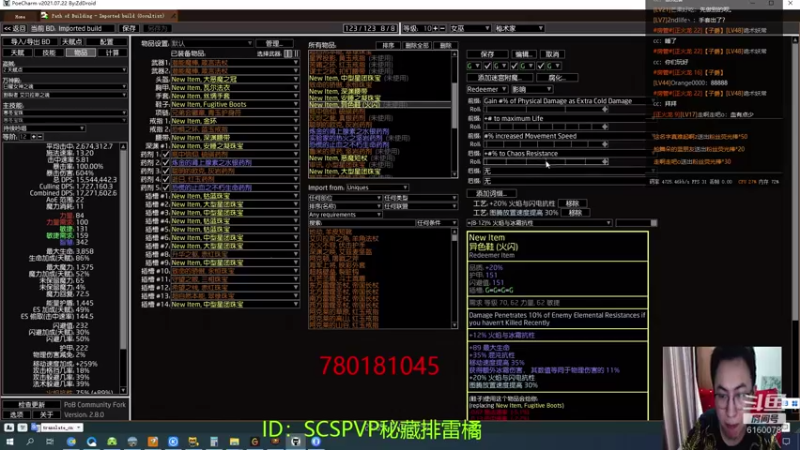This screenshot has width=800, height=450.
Task: Increase gem level with plus beside 等阶
Action: (34, 137)
